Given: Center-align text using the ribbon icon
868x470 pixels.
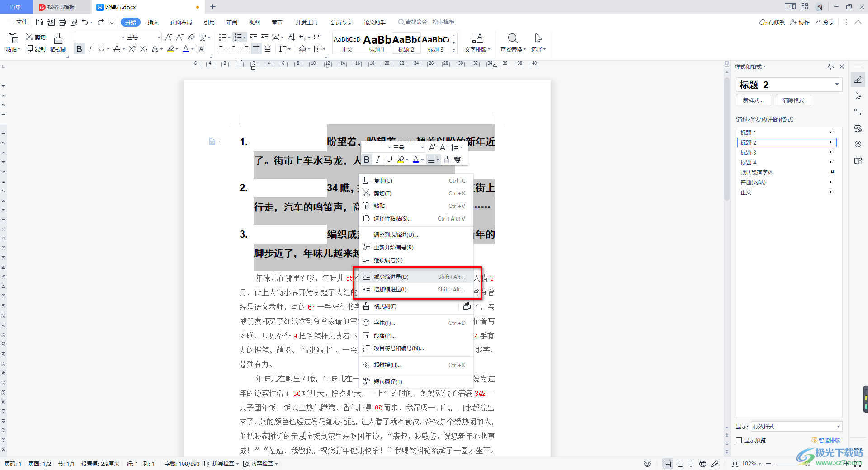Looking at the screenshot, I should pyautogui.click(x=234, y=49).
